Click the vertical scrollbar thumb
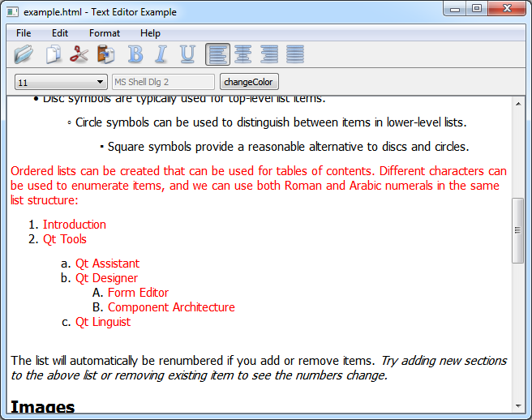 (517, 230)
